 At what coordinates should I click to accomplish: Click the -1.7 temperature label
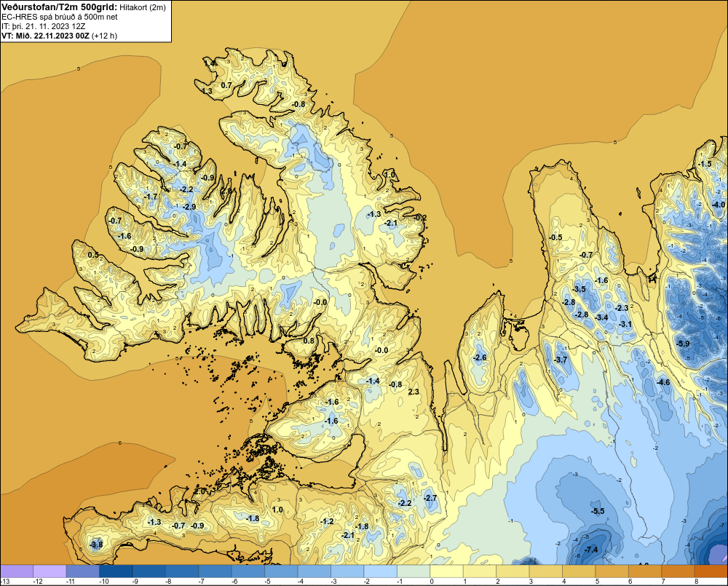tap(151, 197)
